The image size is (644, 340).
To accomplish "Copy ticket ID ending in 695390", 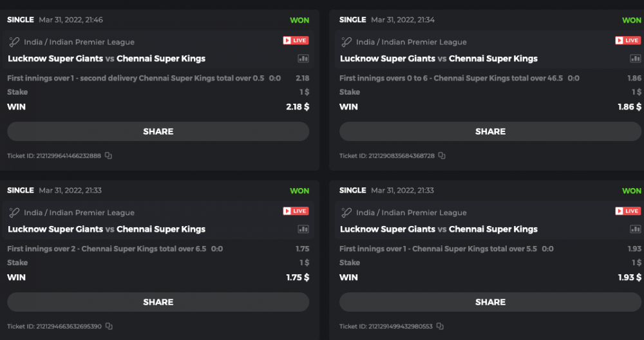I will pos(109,326).
